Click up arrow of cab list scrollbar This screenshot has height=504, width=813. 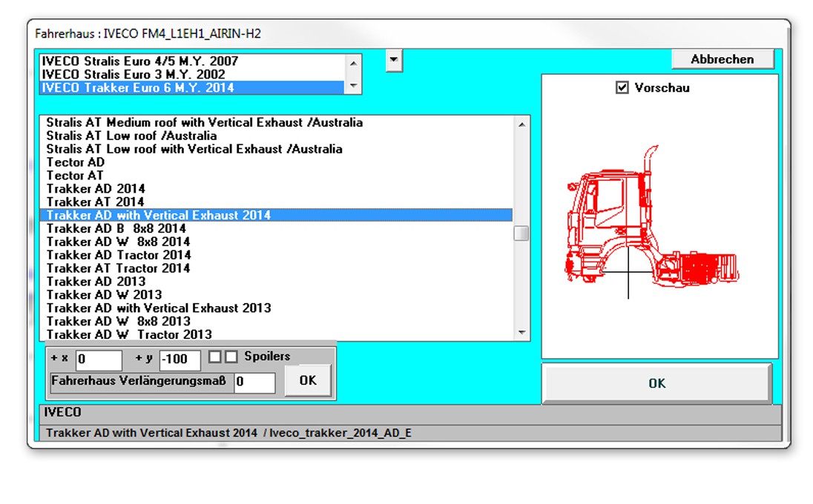[x=521, y=125]
